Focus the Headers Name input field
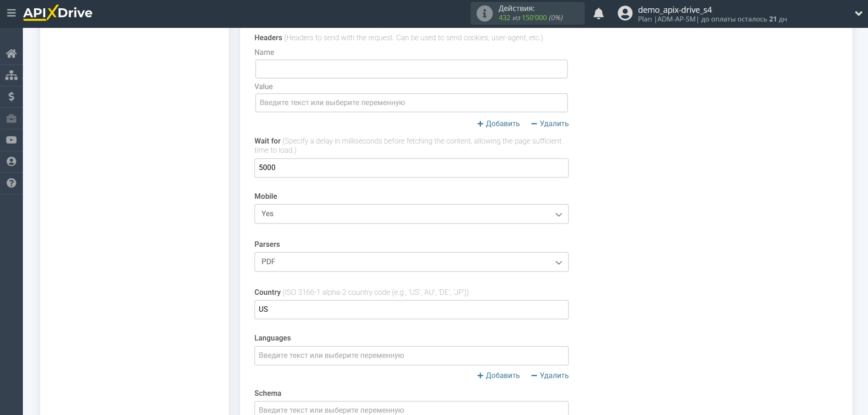The height and width of the screenshot is (415, 868). pyautogui.click(x=411, y=69)
